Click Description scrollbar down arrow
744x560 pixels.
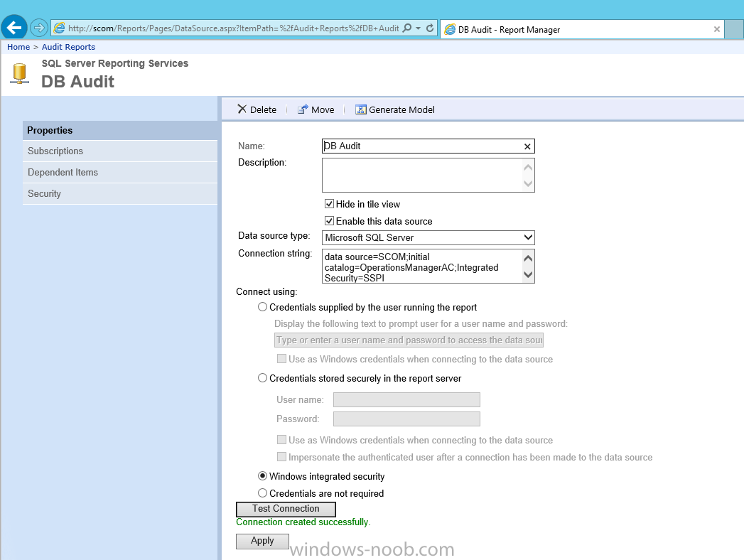528,183
